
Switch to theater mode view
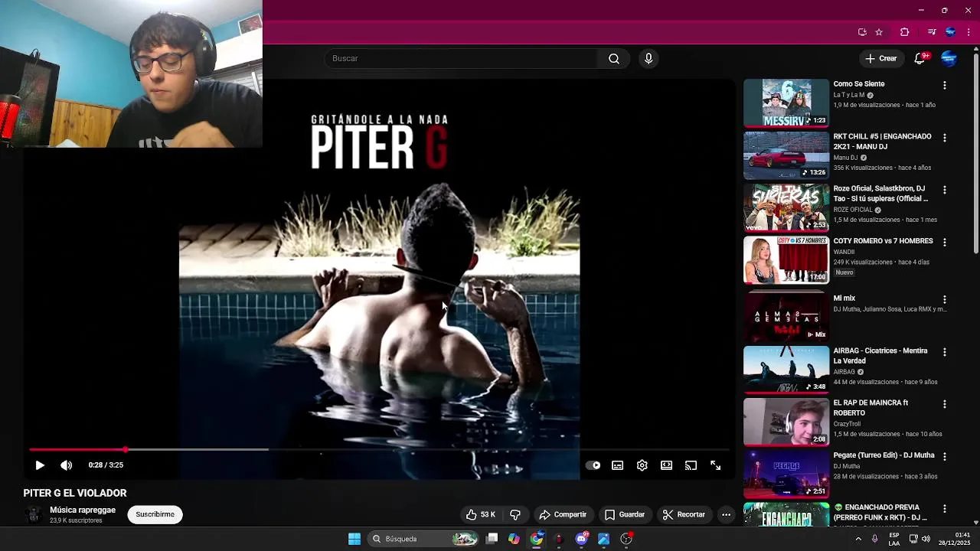click(x=667, y=465)
